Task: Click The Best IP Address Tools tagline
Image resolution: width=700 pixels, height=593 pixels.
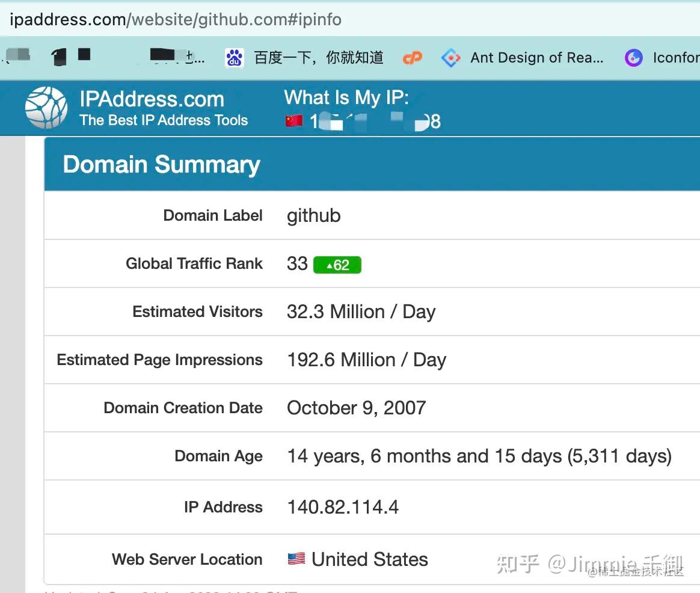Action: (x=164, y=120)
